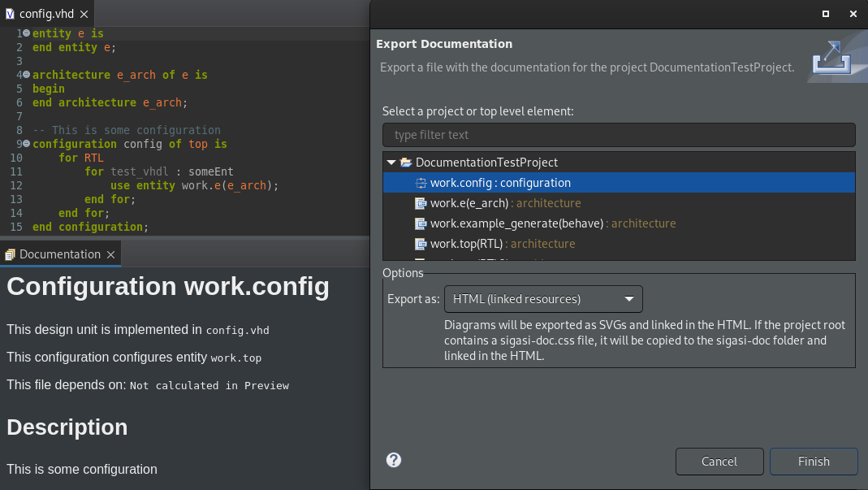This screenshot has height=490, width=868.
Task: Open the config.vhd editor tab
Action: click(46, 14)
